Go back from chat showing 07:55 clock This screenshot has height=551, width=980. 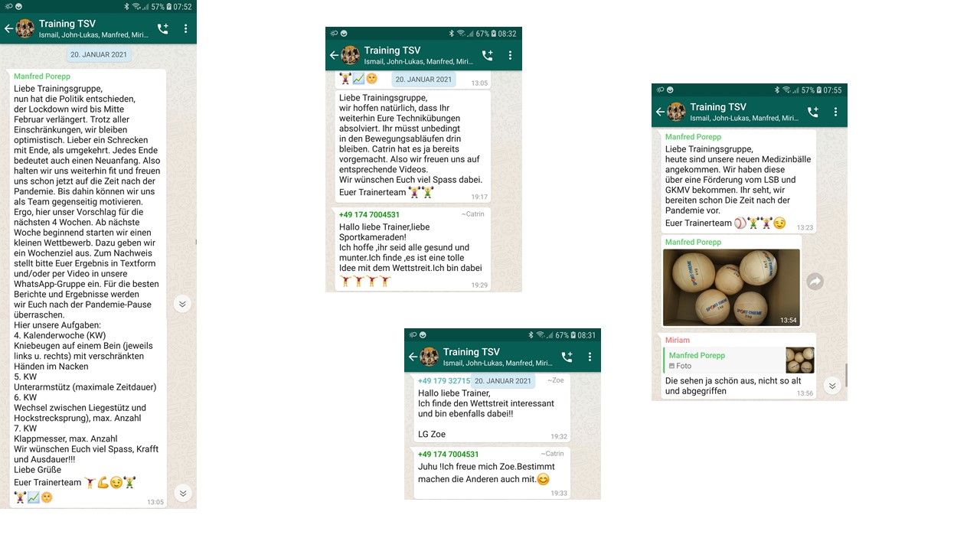(x=660, y=112)
